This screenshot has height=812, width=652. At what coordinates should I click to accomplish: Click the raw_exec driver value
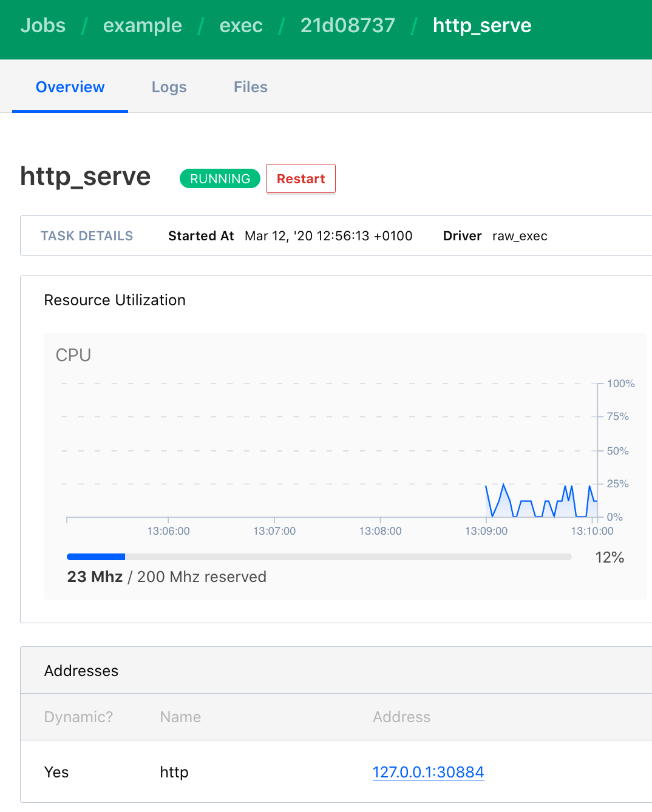click(520, 235)
